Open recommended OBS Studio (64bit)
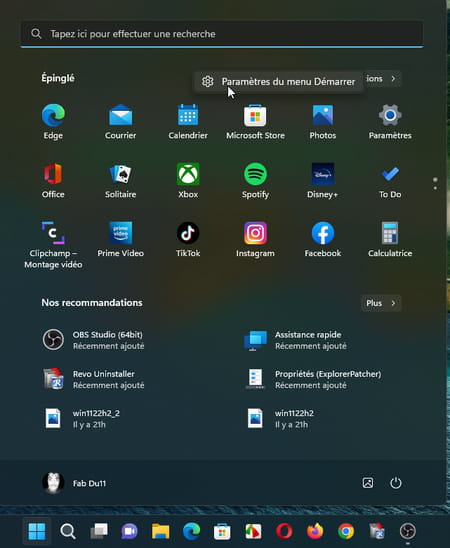450x548 pixels. (93, 340)
